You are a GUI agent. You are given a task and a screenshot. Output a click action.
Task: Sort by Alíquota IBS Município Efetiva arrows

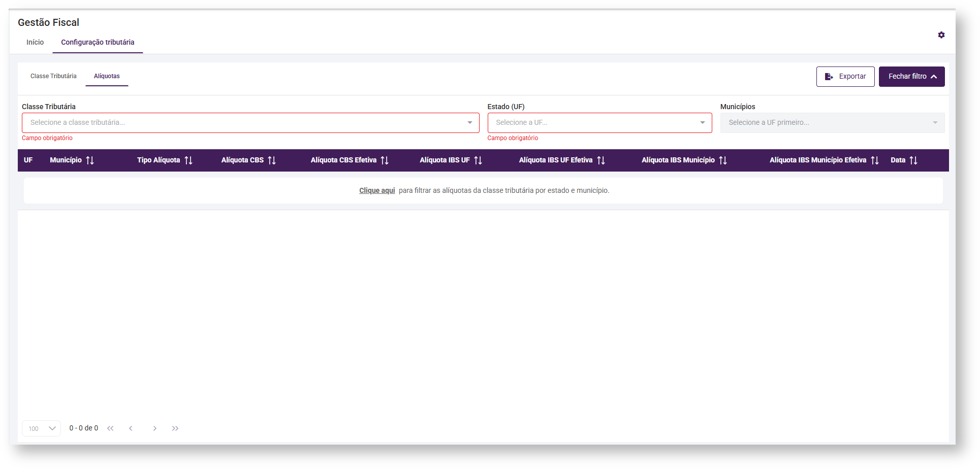click(x=875, y=160)
